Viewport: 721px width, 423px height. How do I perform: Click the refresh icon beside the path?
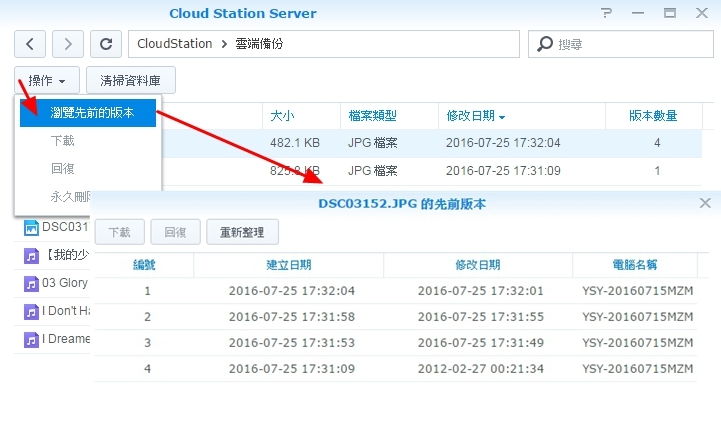105,44
